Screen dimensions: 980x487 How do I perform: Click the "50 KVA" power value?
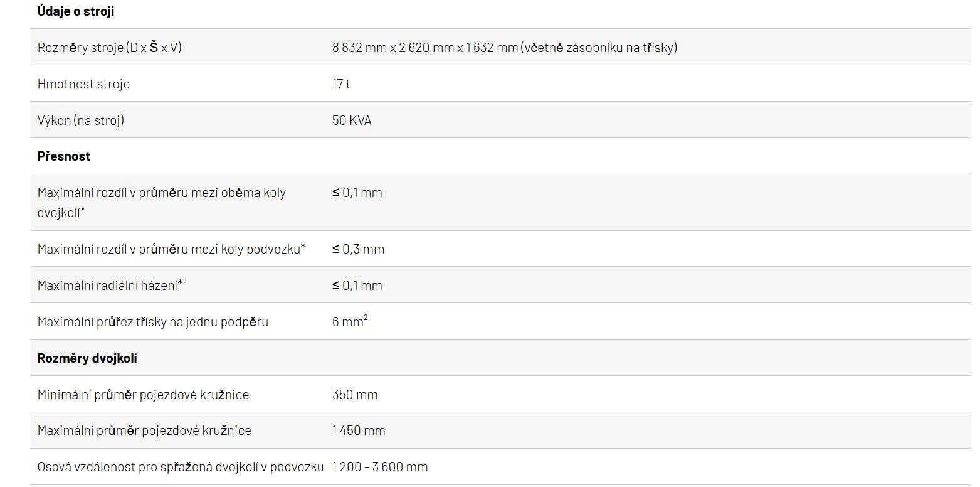(352, 120)
